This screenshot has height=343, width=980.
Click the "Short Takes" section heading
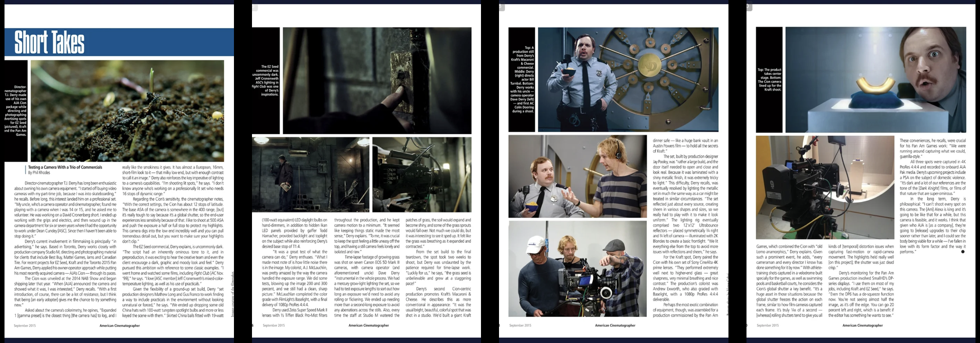[x=50, y=42]
